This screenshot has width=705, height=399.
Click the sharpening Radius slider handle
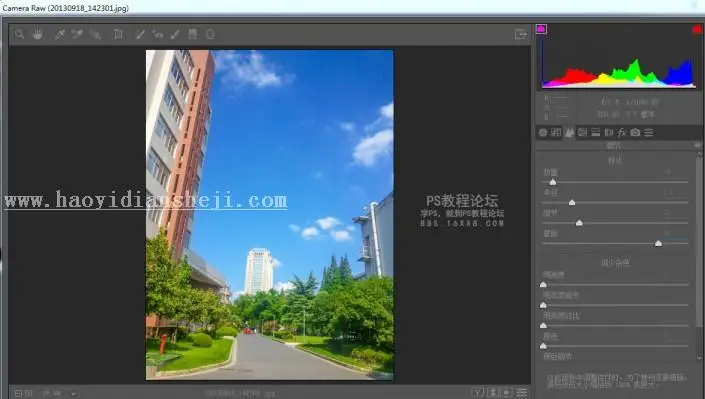tap(572, 202)
